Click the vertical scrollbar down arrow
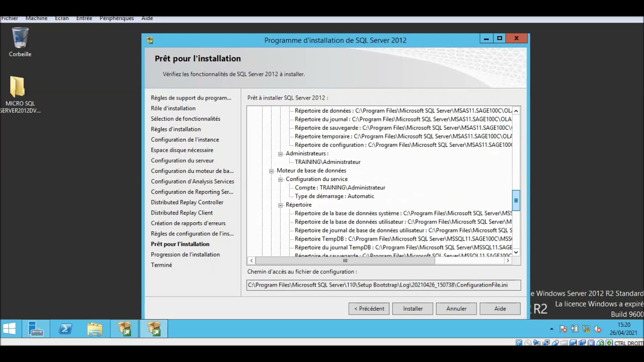 click(516, 252)
